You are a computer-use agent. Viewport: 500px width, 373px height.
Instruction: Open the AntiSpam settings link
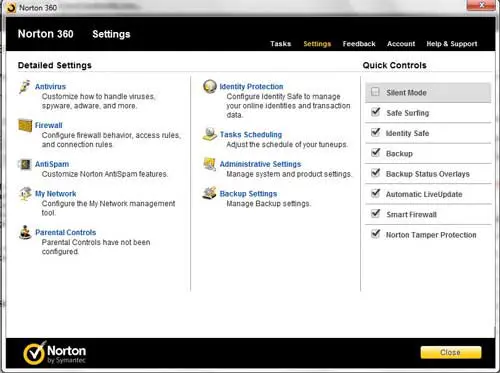click(52, 164)
